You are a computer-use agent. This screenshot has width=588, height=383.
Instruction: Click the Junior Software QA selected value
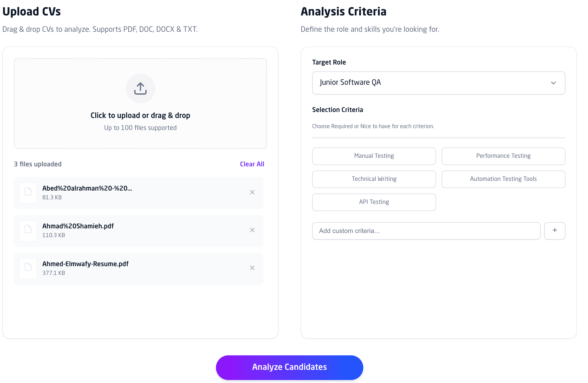tap(350, 82)
